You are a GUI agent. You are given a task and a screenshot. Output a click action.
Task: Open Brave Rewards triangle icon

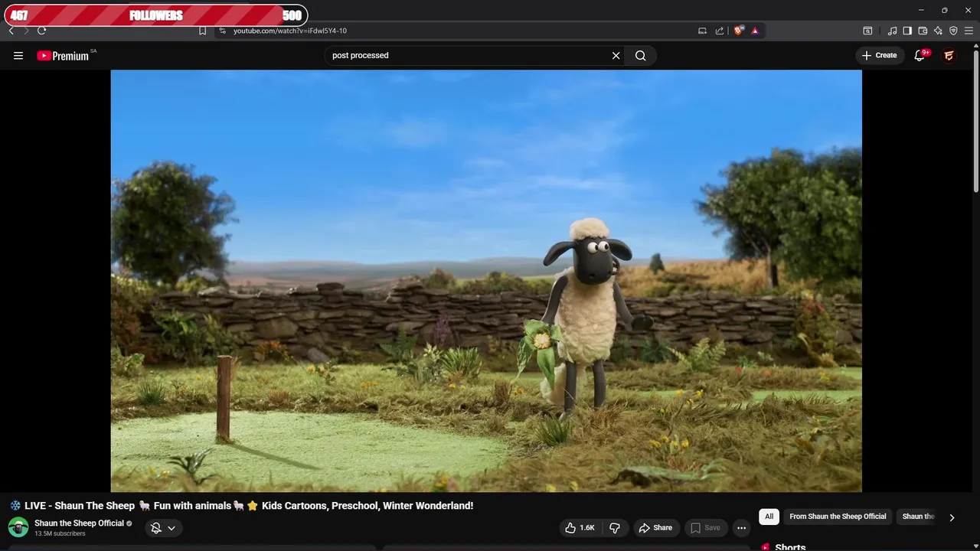point(755,31)
